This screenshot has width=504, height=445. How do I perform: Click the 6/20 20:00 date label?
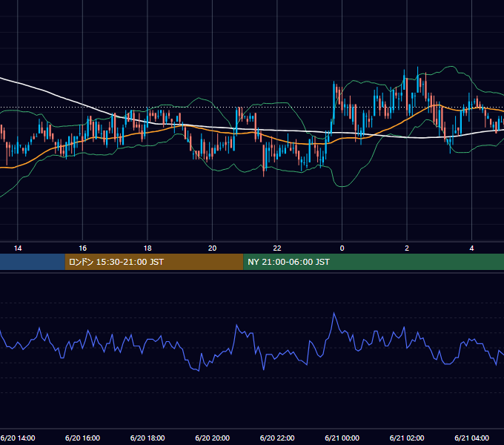click(213, 438)
